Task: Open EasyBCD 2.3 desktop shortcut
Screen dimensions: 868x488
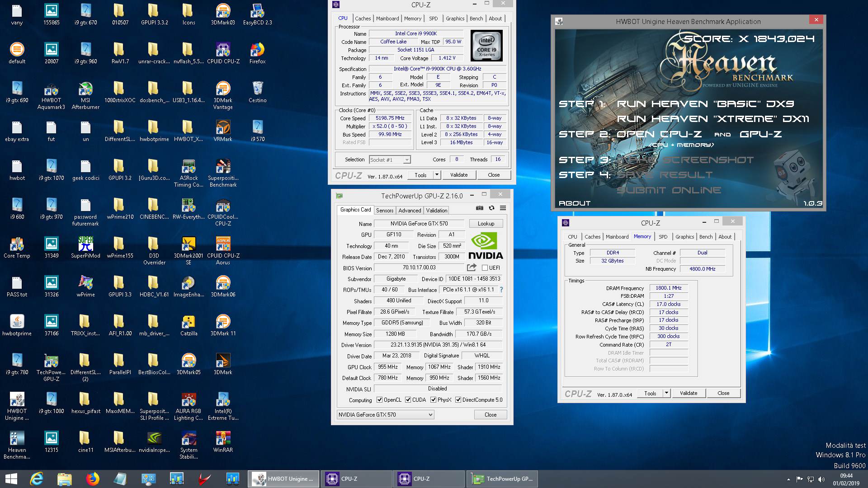Action: pos(257,14)
